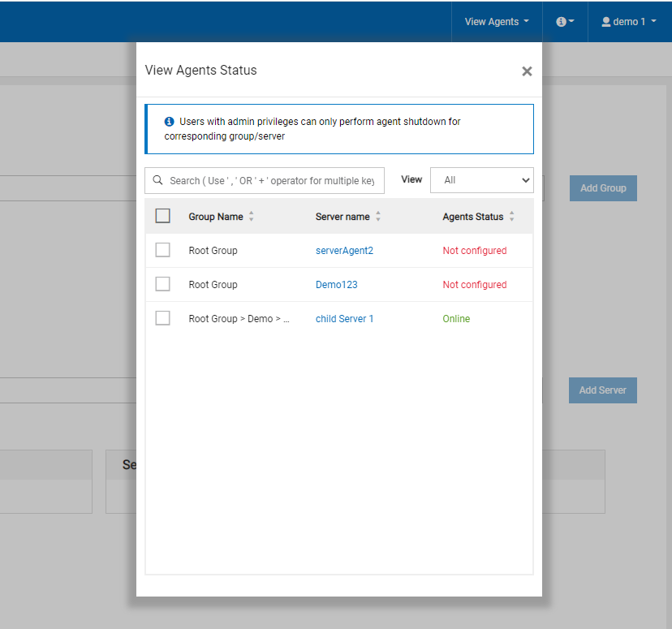Open the child Server 1 link
This screenshot has width=672, height=629.
(x=344, y=319)
